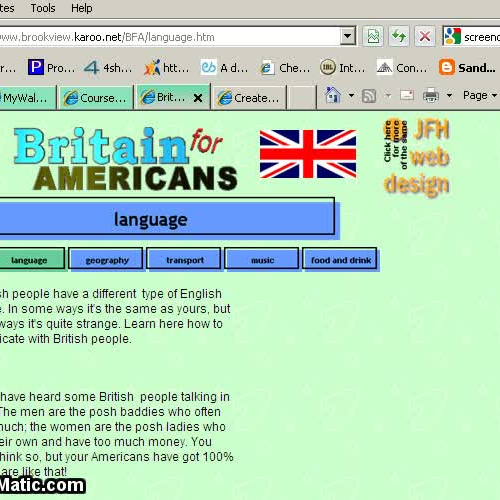Expand the Print dropdown arrow
Image resolution: width=500 pixels, height=500 pixels.
click(x=449, y=96)
